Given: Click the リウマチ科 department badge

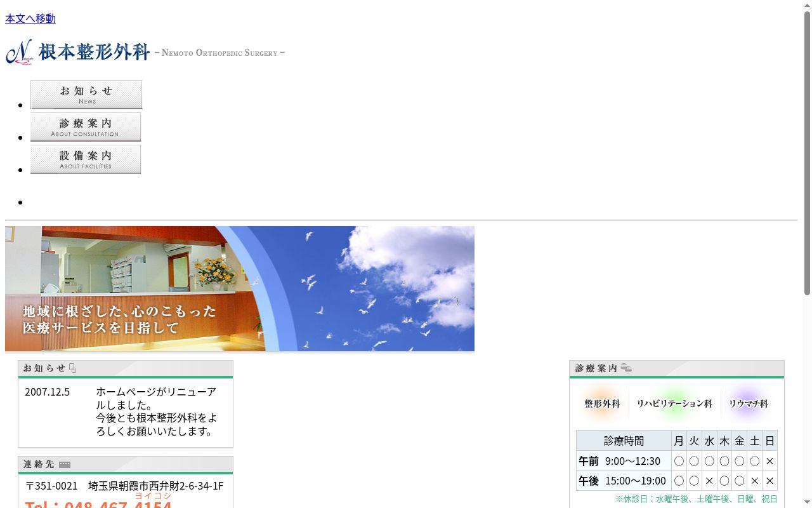Looking at the screenshot, I should tap(749, 403).
